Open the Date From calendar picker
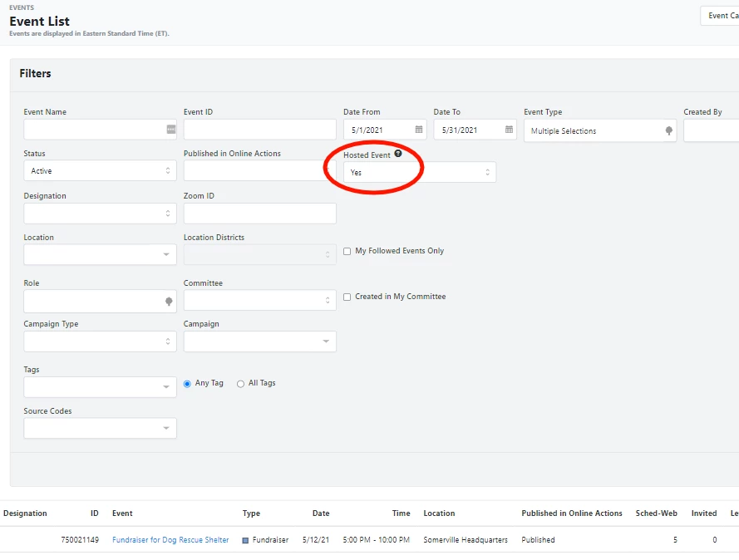Screen dimensions: 739x560 point(417,130)
